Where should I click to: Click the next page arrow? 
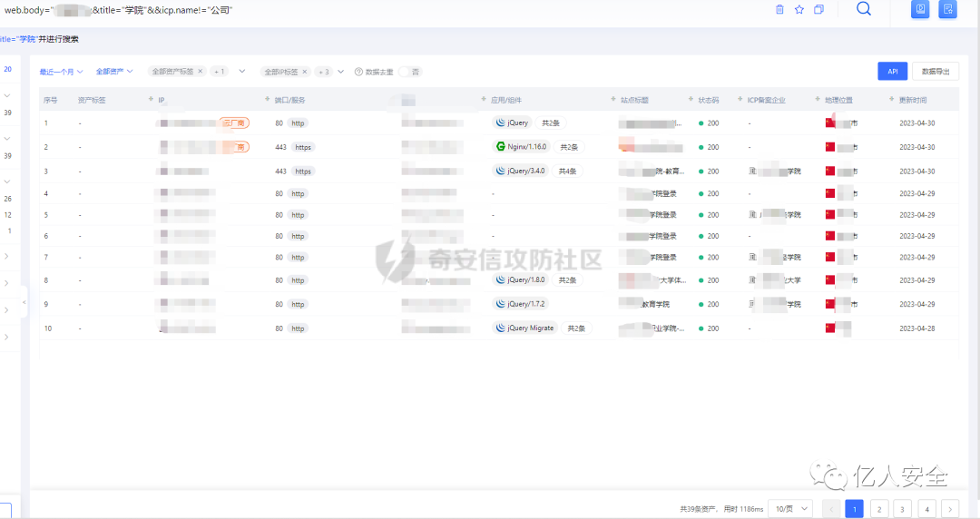(x=950, y=509)
